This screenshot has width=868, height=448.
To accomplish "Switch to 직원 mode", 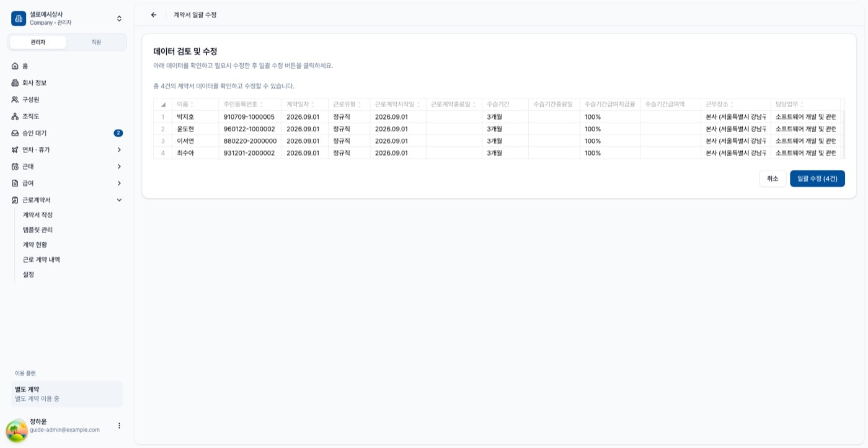I will (x=96, y=42).
